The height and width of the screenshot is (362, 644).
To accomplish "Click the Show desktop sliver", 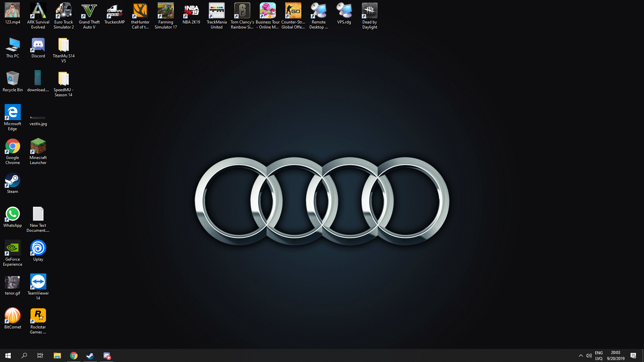I will pyautogui.click(x=643, y=356).
